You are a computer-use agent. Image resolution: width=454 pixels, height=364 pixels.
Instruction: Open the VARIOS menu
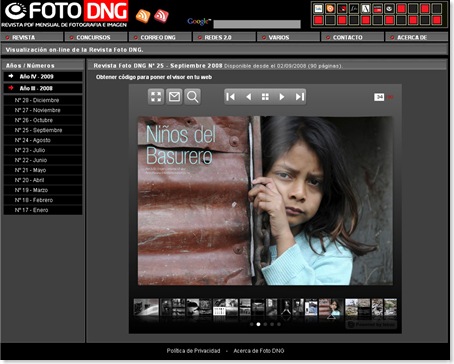(288, 37)
